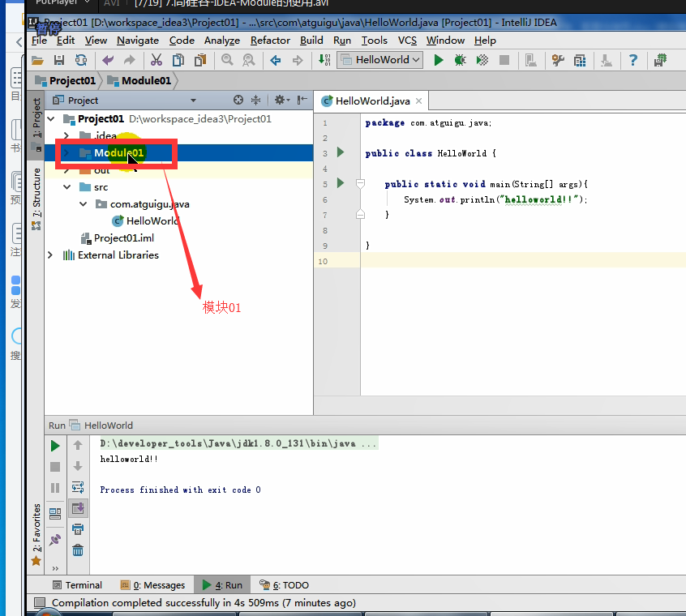Click the Make Project build icon

coord(324,60)
